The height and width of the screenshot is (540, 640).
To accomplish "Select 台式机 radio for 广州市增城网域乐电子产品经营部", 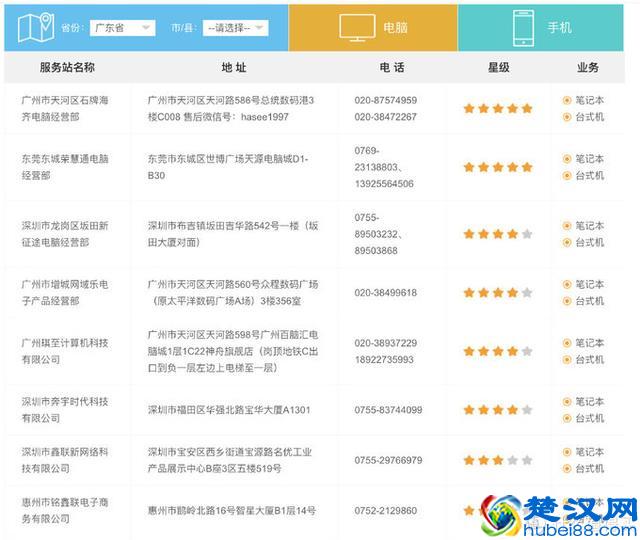I will pos(567,301).
